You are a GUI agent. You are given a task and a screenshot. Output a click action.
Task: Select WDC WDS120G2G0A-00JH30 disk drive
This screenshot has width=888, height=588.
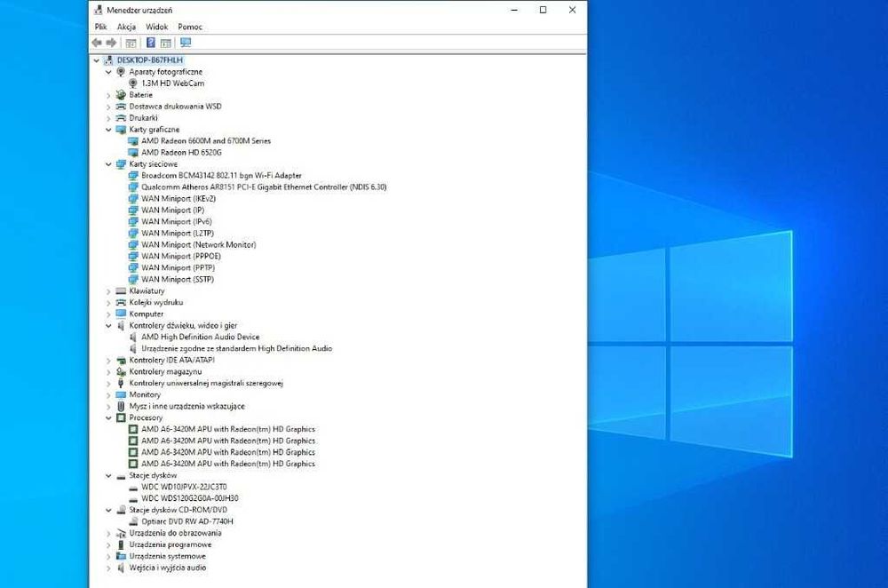[x=190, y=498]
